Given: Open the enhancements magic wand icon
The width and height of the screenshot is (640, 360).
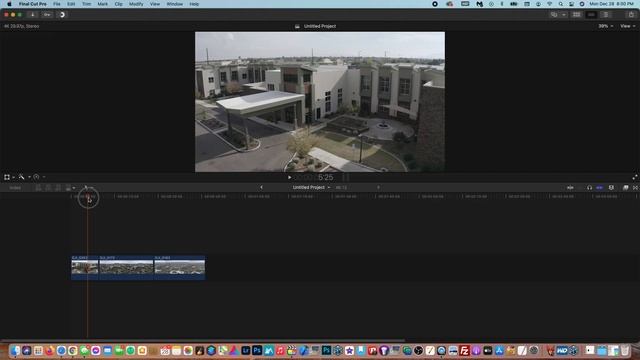Looking at the screenshot, I should 22,177.
